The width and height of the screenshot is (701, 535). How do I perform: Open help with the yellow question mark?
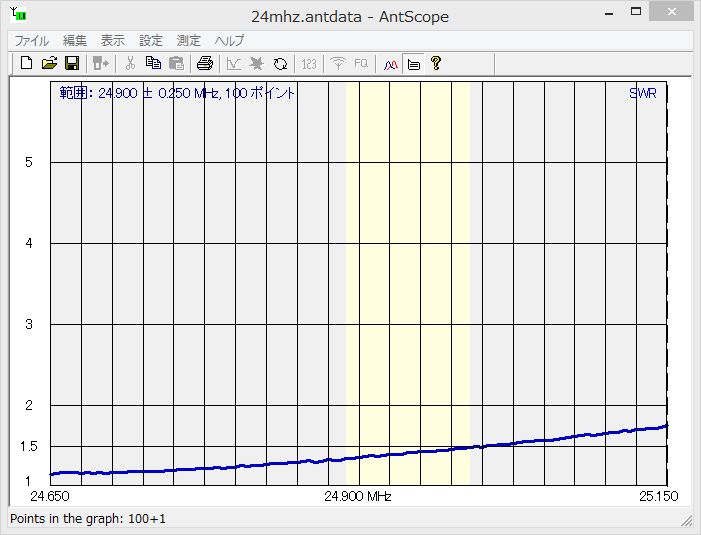(x=436, y=63)
